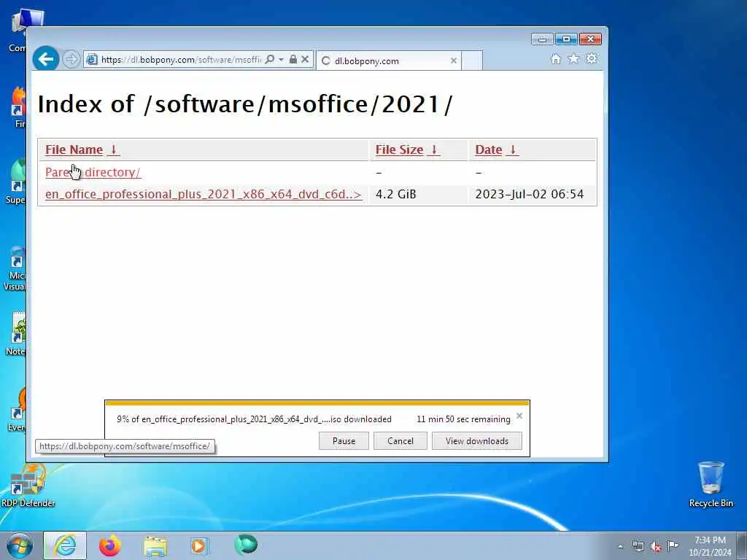Maximize the Internet Explorer window
The image size is (747, 560).
pos(565,39)
